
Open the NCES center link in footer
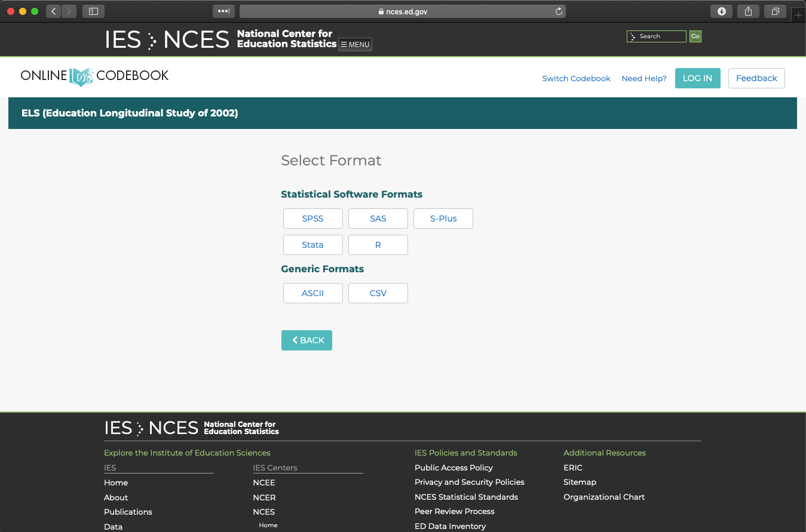[264, 512]
